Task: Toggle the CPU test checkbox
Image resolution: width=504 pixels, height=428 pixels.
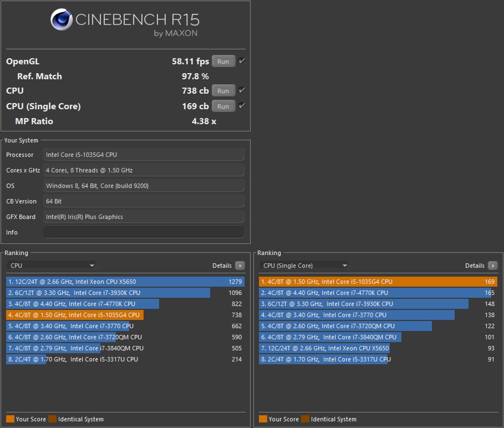Action: (x=242, y=90)
